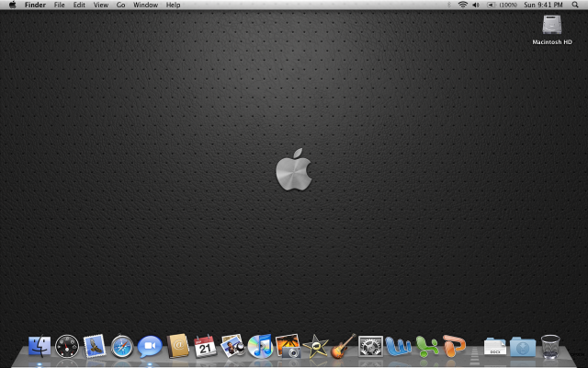Open the Mail stamp icon in Dock
The height and width of the screenshot is (368, 588).
click(x=94, y=346)
